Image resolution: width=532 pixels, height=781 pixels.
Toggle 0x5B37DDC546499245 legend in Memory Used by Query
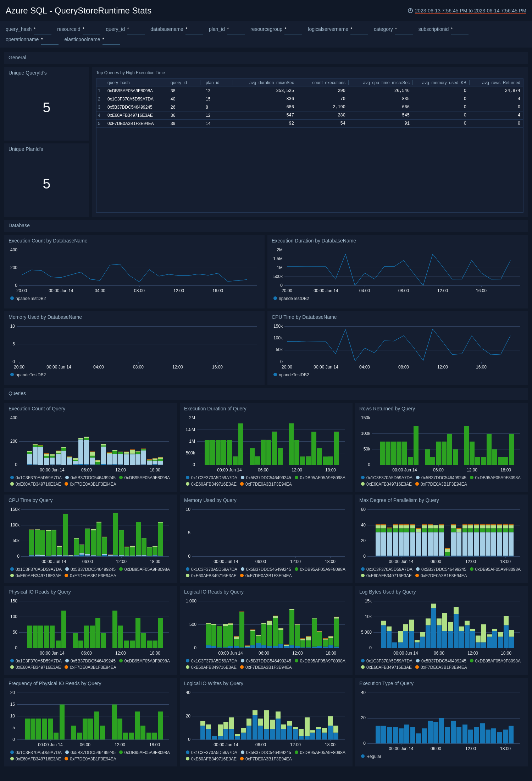coord(266,569)
